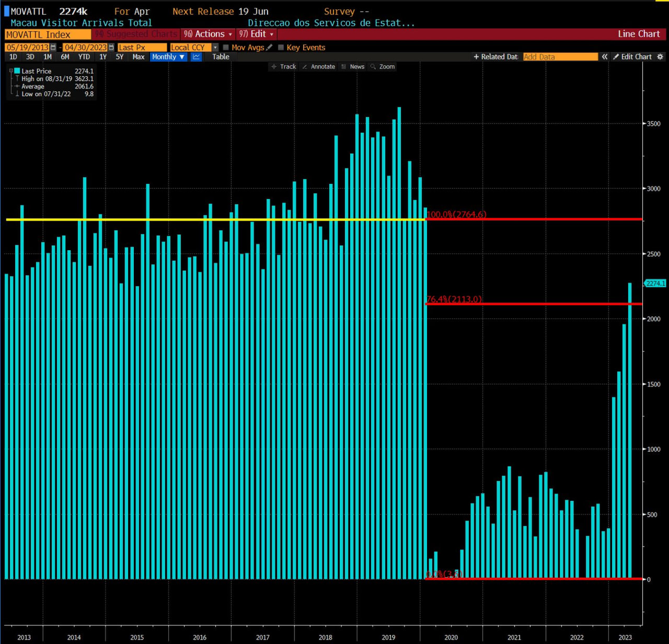Enable the Key Events checkbox

coord(281,47)
